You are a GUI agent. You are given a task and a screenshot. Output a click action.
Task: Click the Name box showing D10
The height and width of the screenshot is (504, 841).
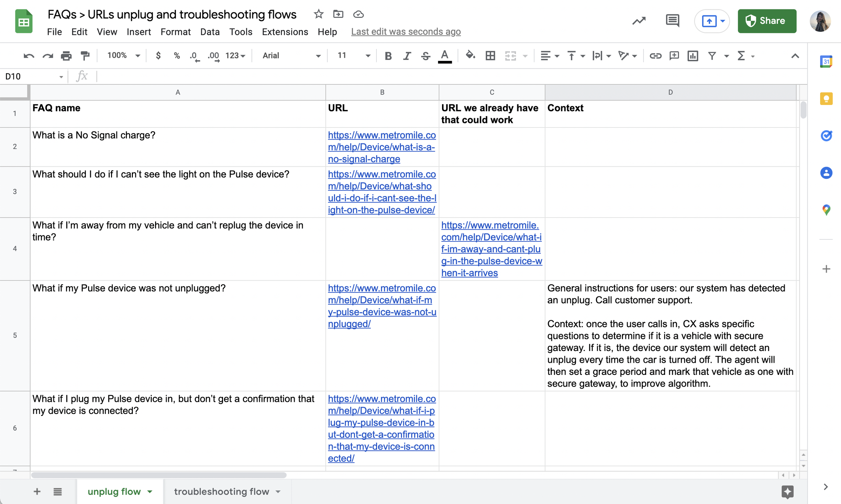34,76
